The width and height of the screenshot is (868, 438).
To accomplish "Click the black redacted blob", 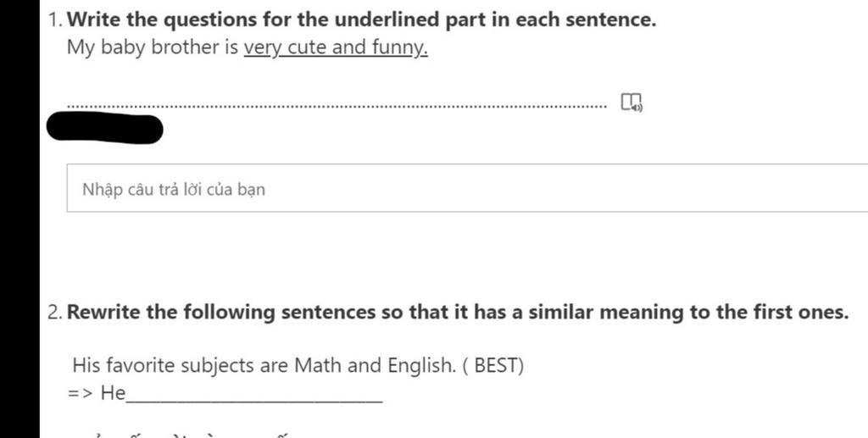I will tap(104, 128).
